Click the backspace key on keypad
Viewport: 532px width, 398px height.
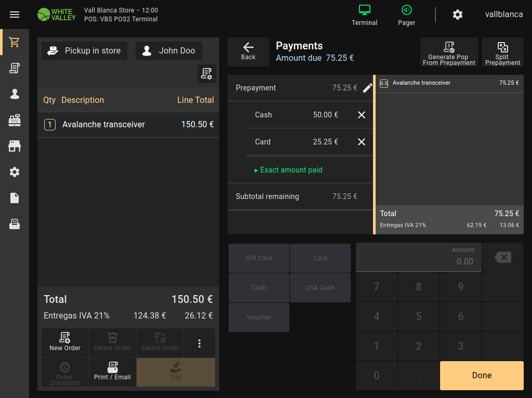click(502, 257)
